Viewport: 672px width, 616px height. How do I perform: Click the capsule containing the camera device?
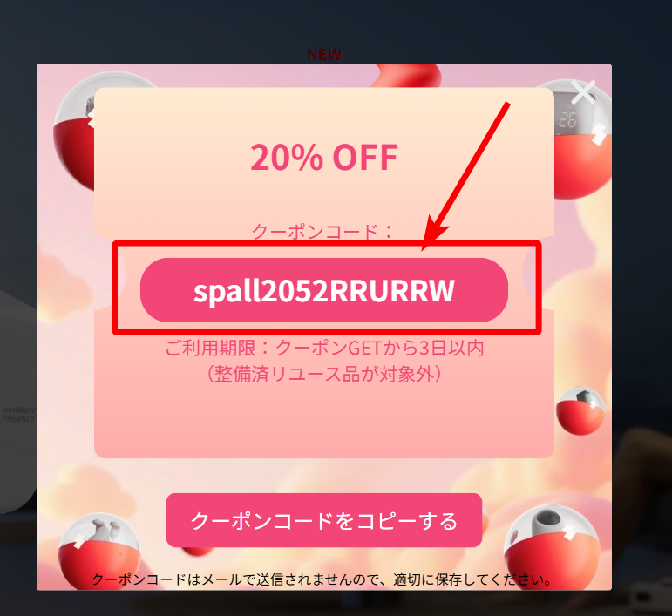click(x=551, y=547)
